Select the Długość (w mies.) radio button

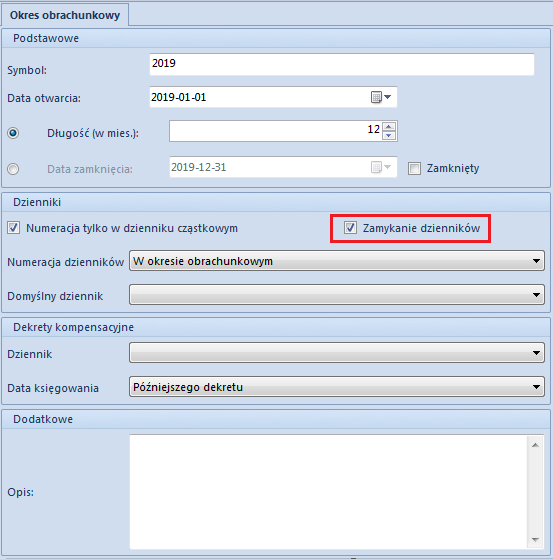tap(13, 133)
